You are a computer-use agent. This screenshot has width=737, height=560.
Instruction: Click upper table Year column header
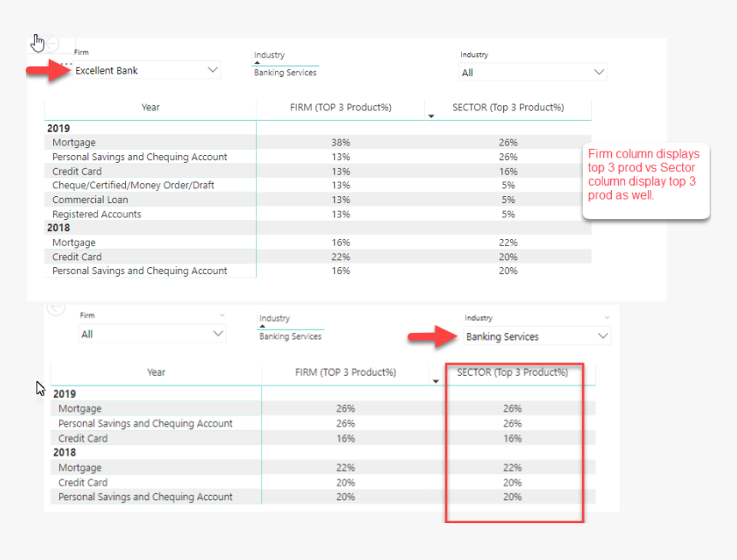pyautogui.click(x=151, y=108)
